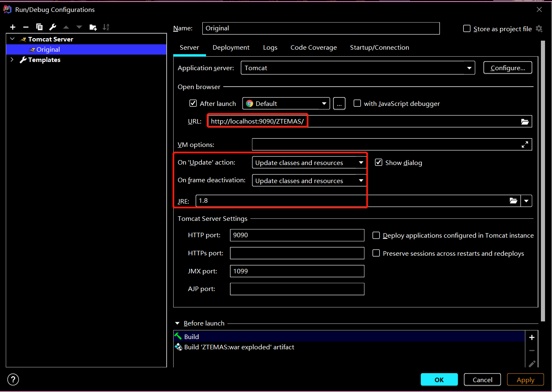Screen dimensions: 552x392
Task: Enable Preserve sessions across restarts and redeploys
Action: [x=376, y=253]
